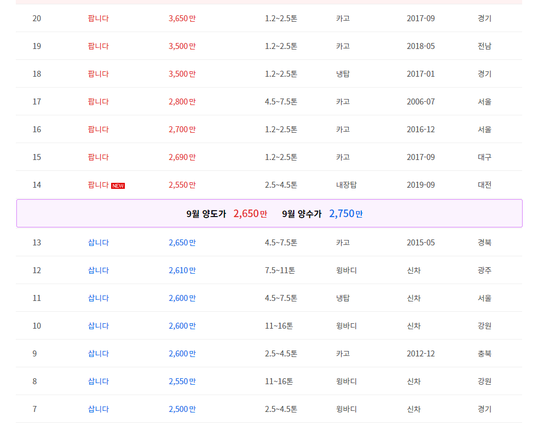Click the 2,600만 price in row 9
The width and height of the screenshot is (533, 425).
[x=182, y=354]
